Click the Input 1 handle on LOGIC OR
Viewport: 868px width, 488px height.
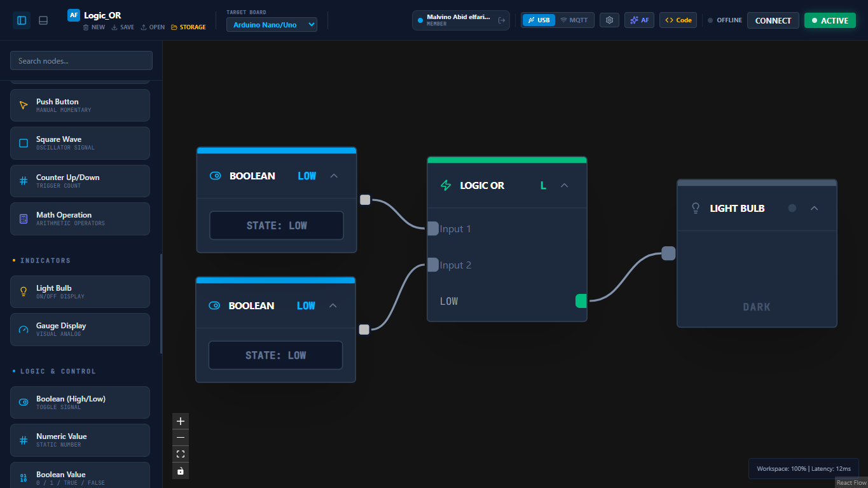(x=432, y=228)
